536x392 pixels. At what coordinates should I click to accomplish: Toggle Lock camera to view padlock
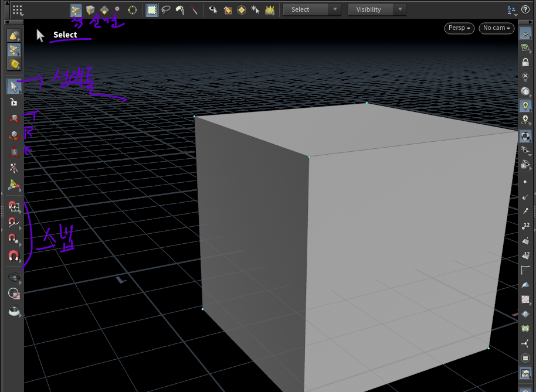pyautogui.click(x=525, y=62)
